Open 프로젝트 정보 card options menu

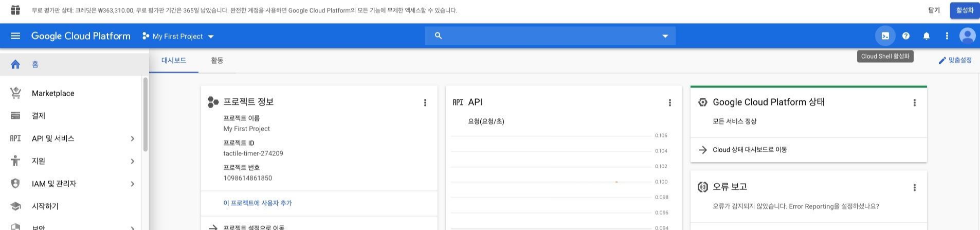click(x=425, y=103)
